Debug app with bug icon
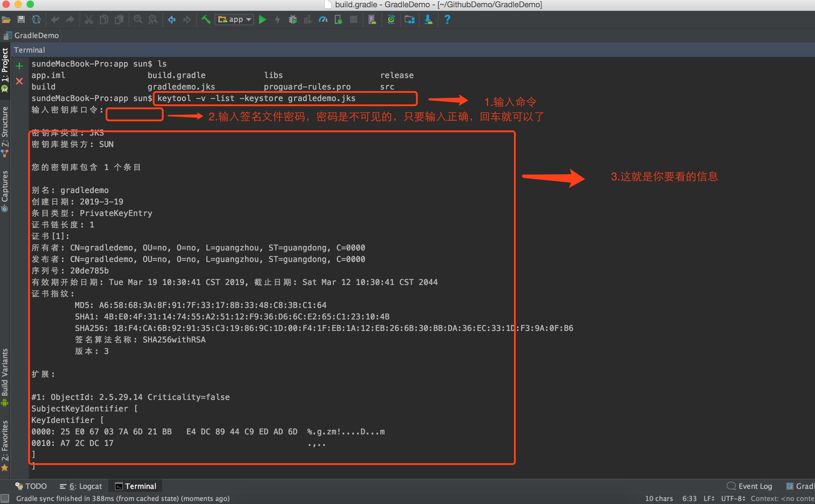Image resolution: width=815 pixels, height=504 pixels. coord(293,20)
